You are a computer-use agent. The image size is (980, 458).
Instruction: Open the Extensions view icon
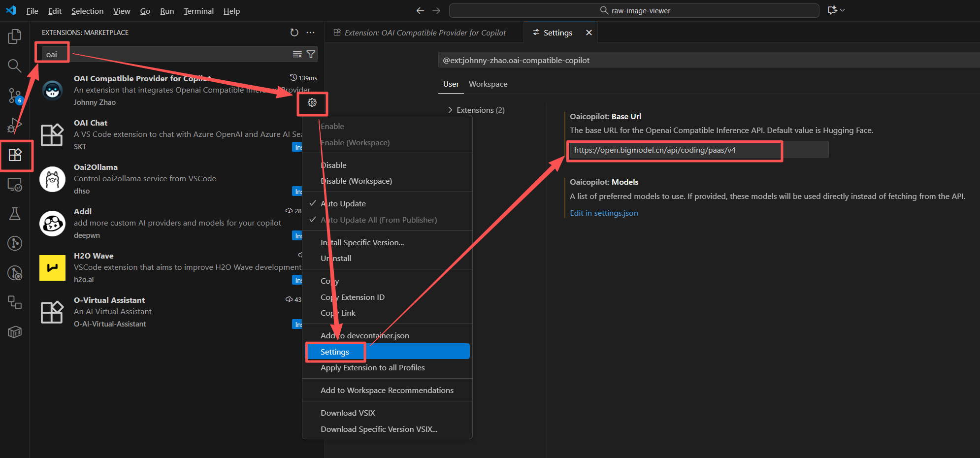click(x=15, y=155)
